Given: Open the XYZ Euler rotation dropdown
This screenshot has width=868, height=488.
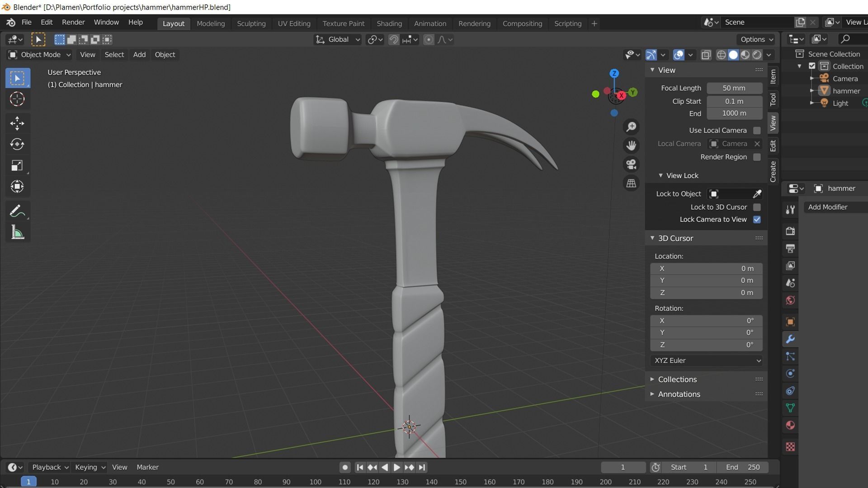Looking at the screenshot, I should (706, 361).
